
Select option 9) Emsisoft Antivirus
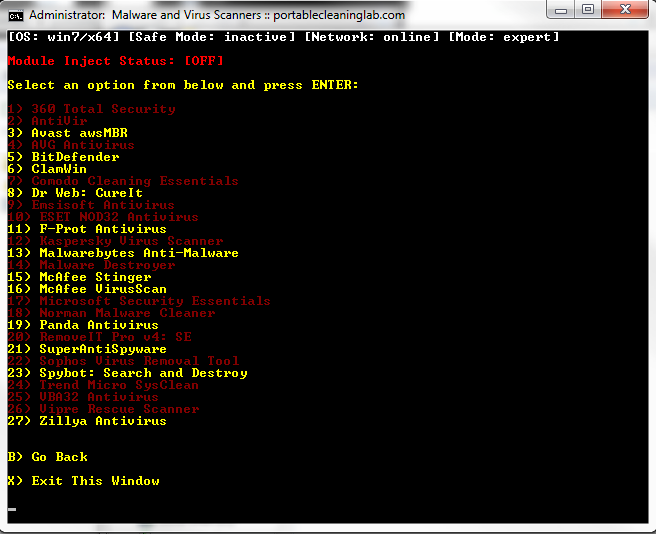point(91,205)
